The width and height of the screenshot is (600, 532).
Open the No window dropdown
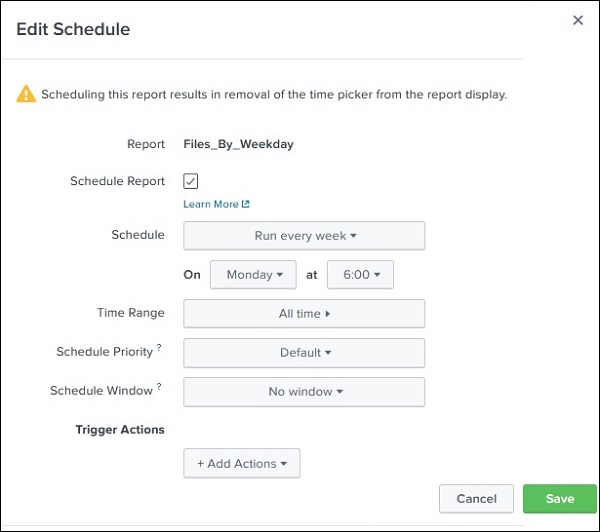click(x=304, y=392)
